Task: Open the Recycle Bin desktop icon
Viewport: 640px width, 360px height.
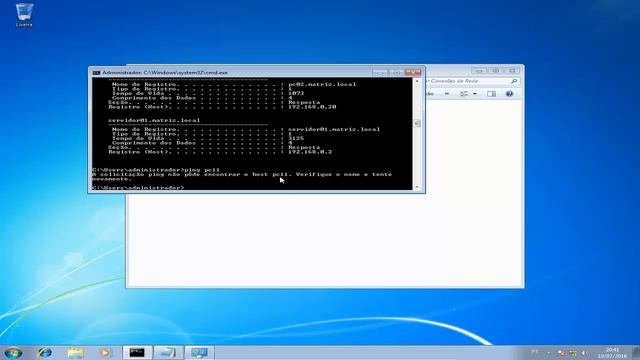Action: 24,14
